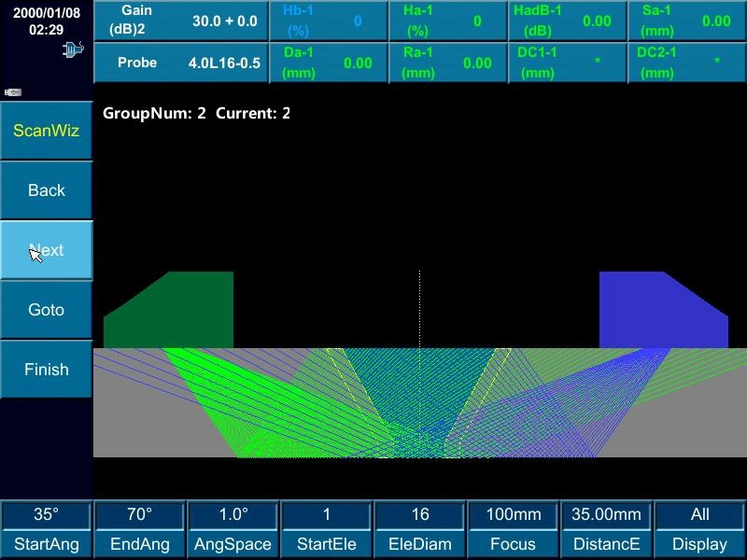Select the blue probe wedge on the right
The height and width of the screenshot is (560, 747).
pos(662,311)
